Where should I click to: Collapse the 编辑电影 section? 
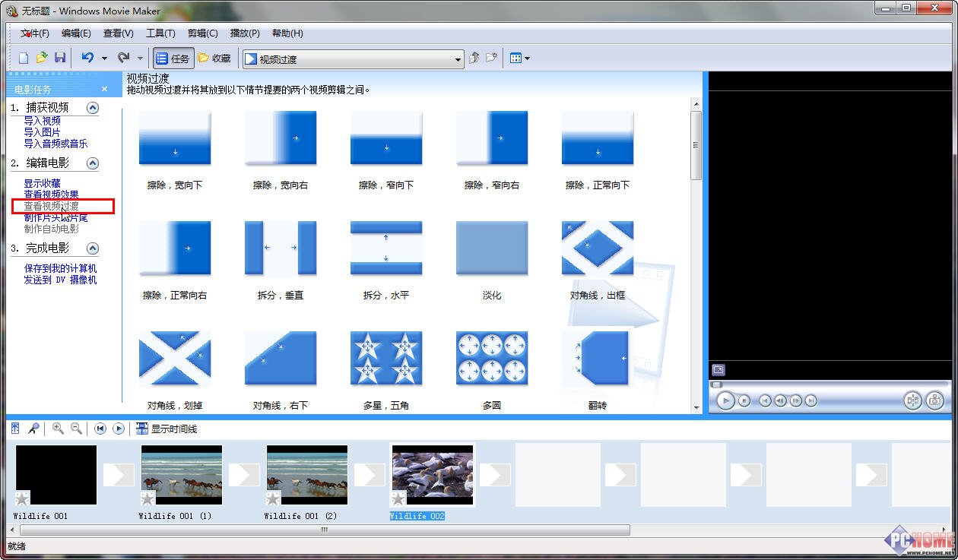click(x=93, y=163)
